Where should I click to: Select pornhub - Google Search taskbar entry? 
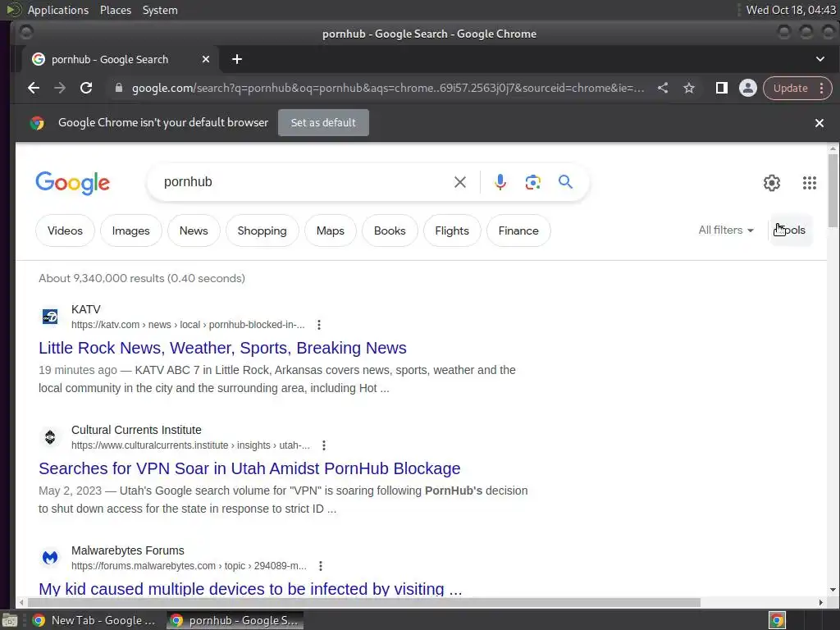click(235, 620)
